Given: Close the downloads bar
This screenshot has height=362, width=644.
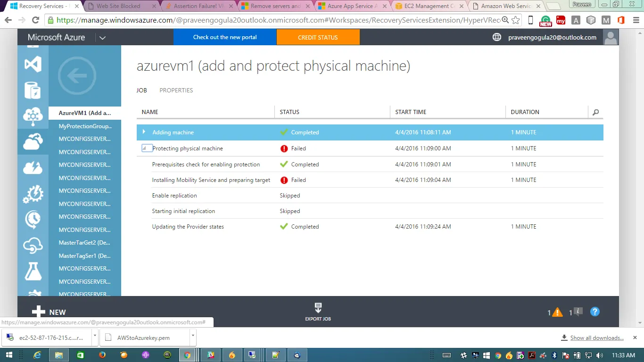Looking at the screenshot, I should (x=635, y=337).
